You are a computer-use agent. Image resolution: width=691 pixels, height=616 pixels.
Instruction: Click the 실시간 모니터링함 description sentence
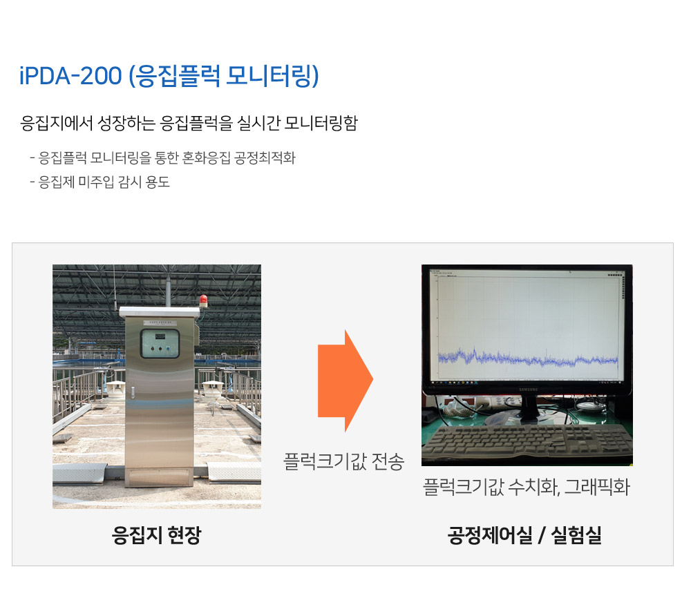click(x=189, y=123)
